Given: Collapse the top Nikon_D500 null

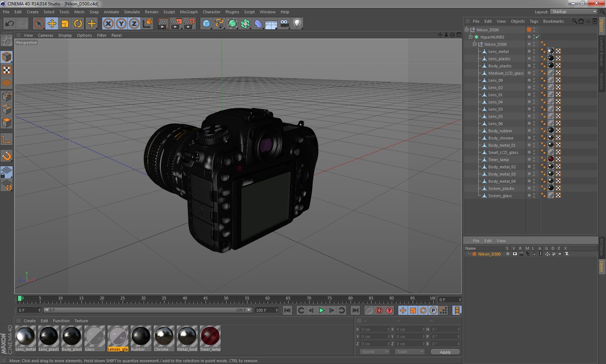Looking at the screenshot, I should point(467,30).
